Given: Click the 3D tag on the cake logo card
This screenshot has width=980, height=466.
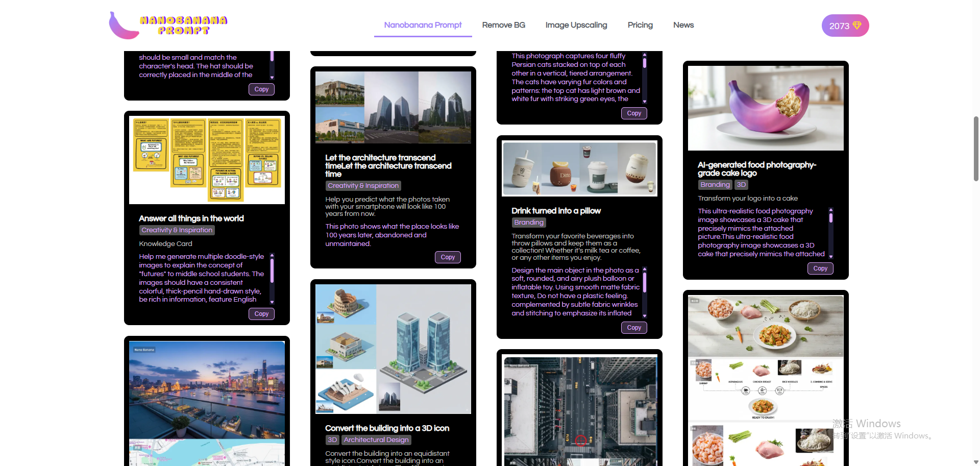Looking at the screenshot, I should [741, 184].
